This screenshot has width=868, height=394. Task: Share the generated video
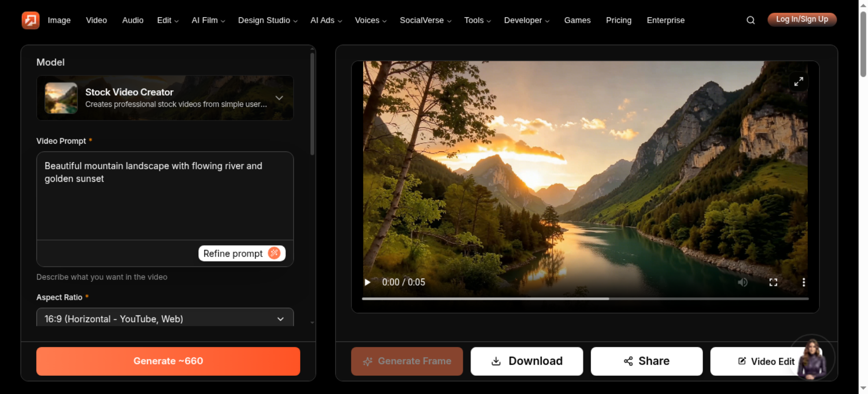tap(647, 361)
